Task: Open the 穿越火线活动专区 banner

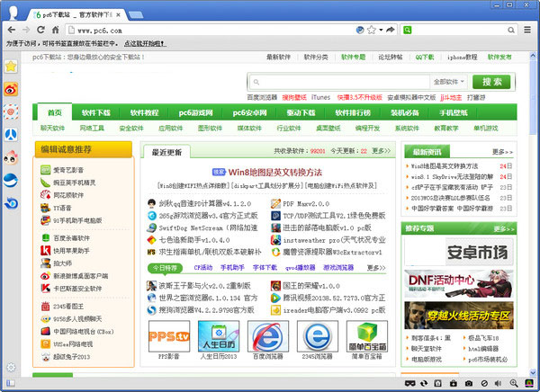Action: [459, 316]
